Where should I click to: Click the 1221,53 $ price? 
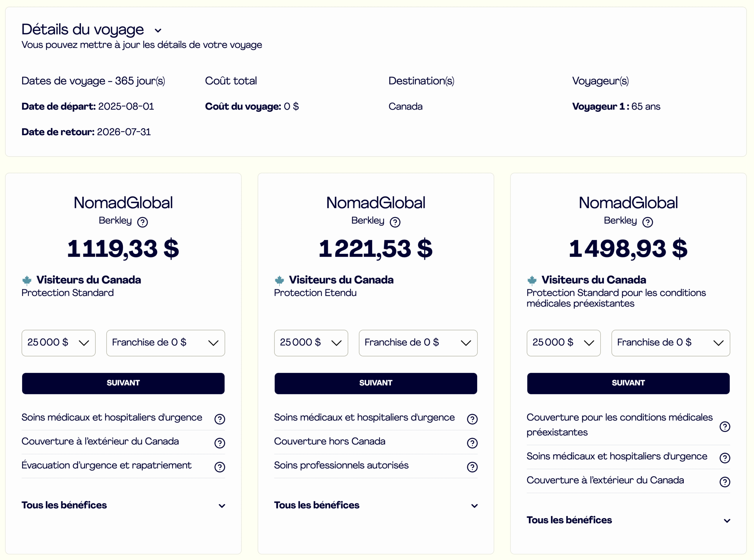(x=376, y=249)
